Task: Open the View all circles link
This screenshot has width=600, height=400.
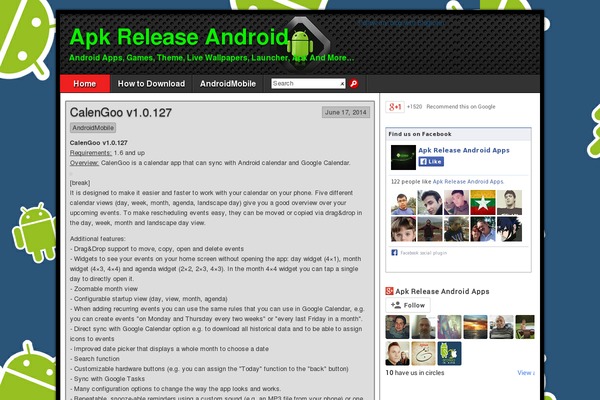Action: [x=526, y=372]
